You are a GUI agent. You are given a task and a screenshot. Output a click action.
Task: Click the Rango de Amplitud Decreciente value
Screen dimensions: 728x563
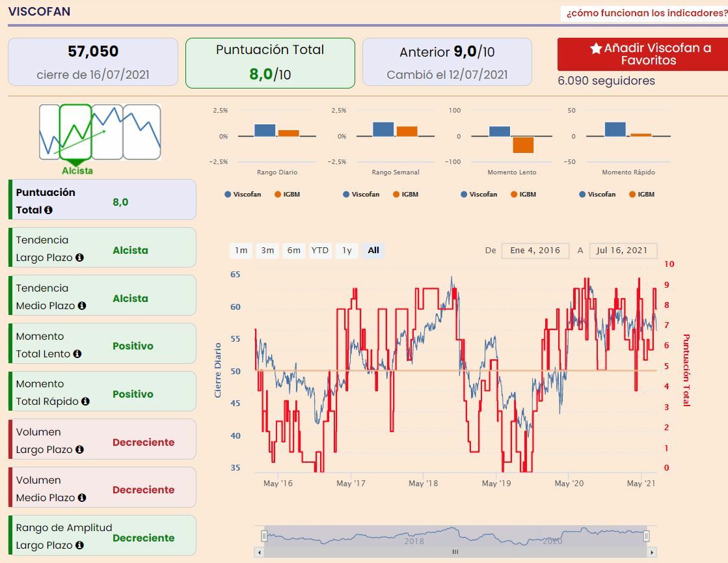click(144, 538)
